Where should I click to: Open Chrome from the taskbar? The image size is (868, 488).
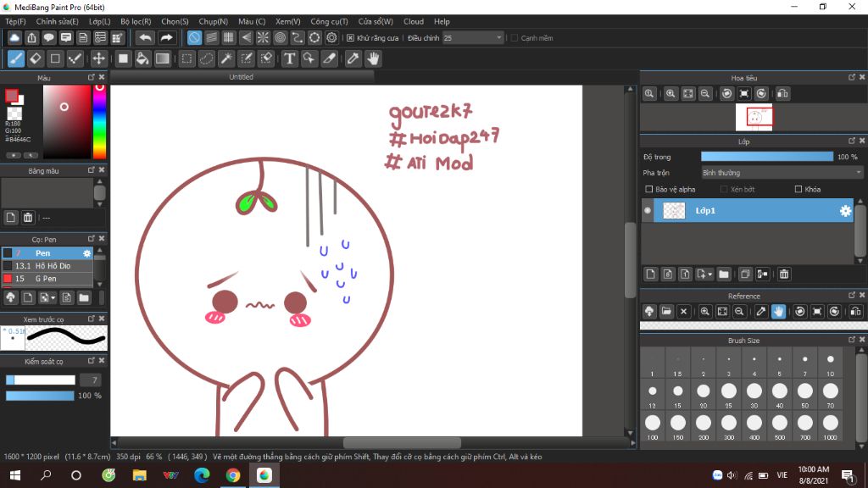(233, 475)
